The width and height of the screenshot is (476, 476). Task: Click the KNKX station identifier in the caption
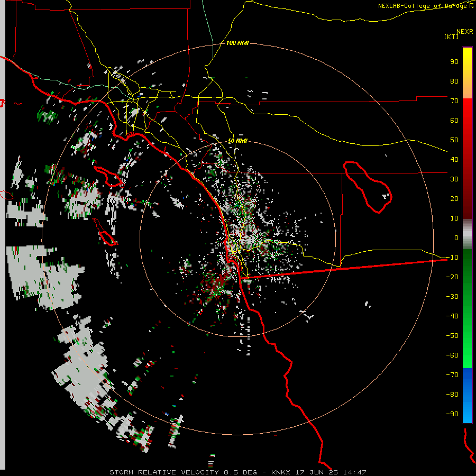(x=281, y=472)
